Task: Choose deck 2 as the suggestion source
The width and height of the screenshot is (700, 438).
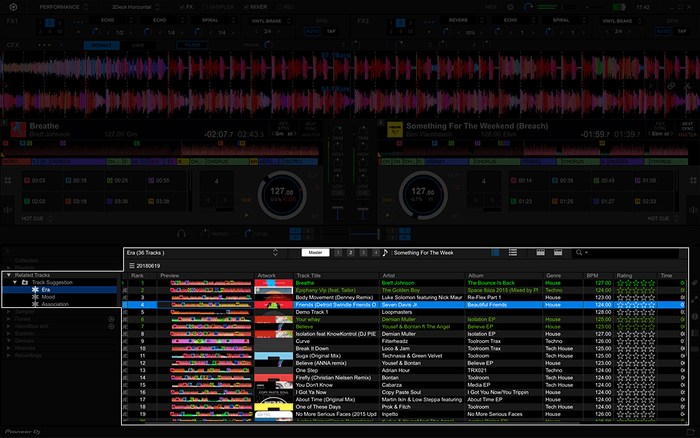Action: (x=350, y=253)
